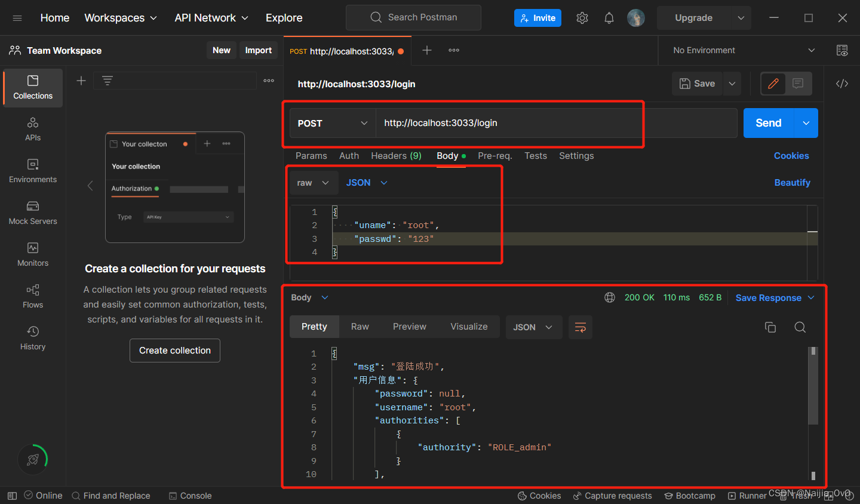Open History sidebar panel
This screenshot has height=504, width=860.
pyautogui.click(x=33, y=339)
